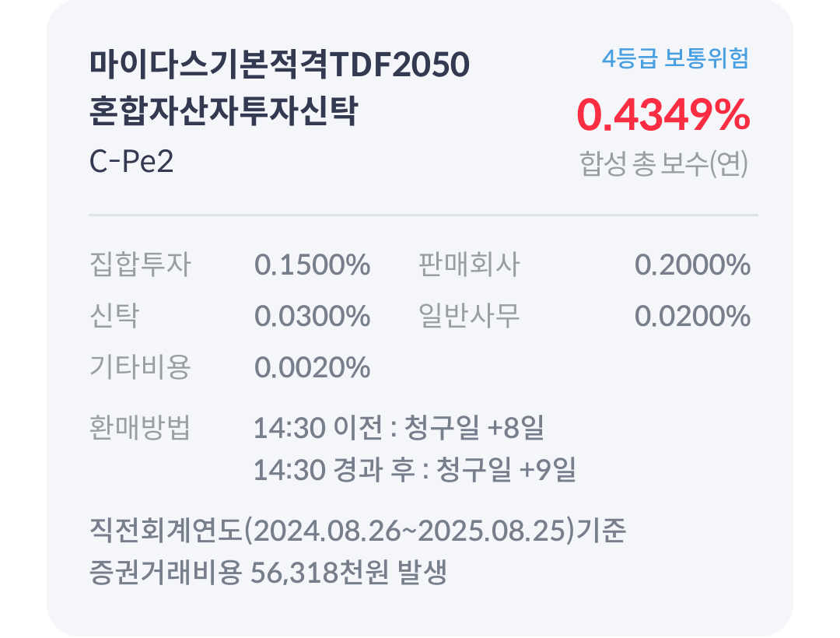840x638 pixels.
Task: Click the red 0.4349% total fee value
Action: tap(663, 114)
